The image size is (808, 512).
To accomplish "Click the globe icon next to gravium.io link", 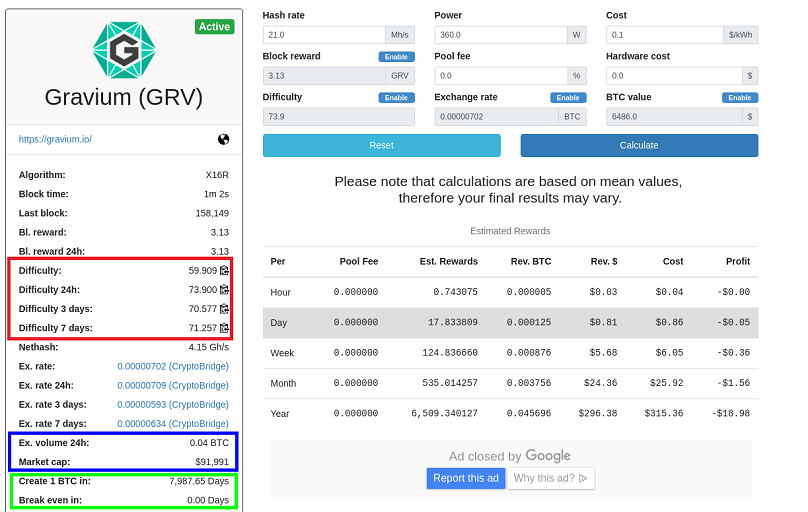I will click(223, 139).
